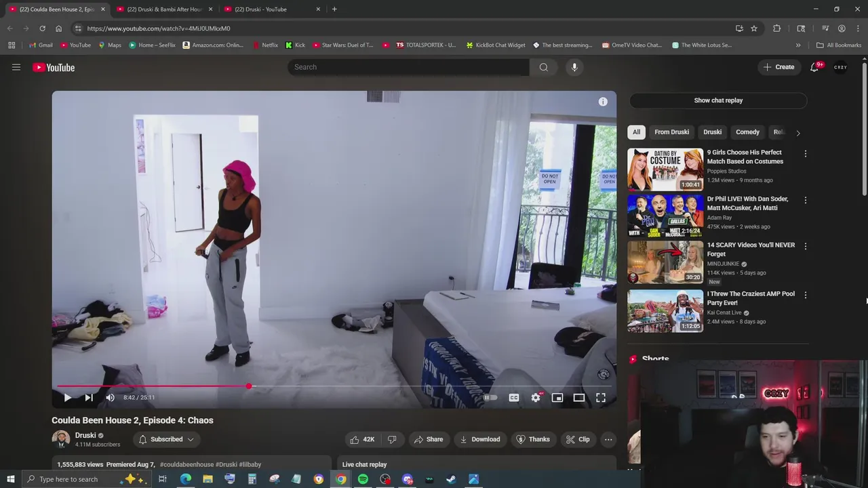Open 9 Girls Choose His Perfect Match thumbnail

(x=665, y=169)
